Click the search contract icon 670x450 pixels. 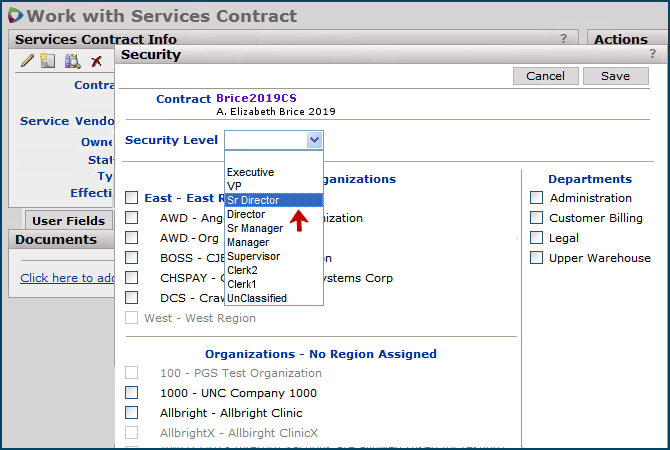[x=72, y=61]
